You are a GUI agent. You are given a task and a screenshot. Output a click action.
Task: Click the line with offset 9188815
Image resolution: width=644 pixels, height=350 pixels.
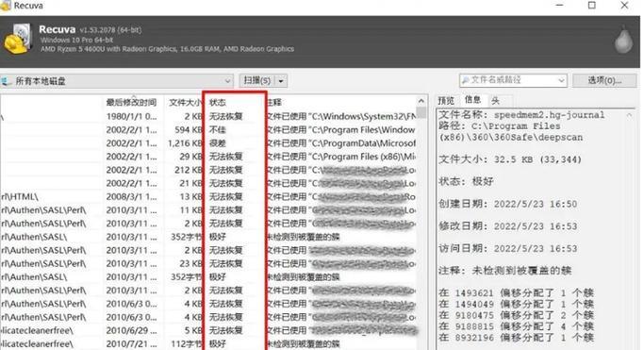(516, 326)
